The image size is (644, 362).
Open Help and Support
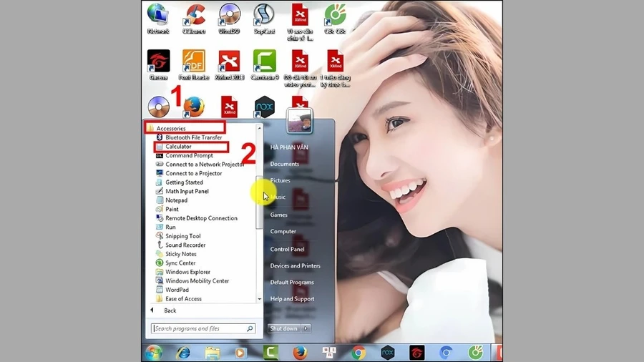click(292, 299)
